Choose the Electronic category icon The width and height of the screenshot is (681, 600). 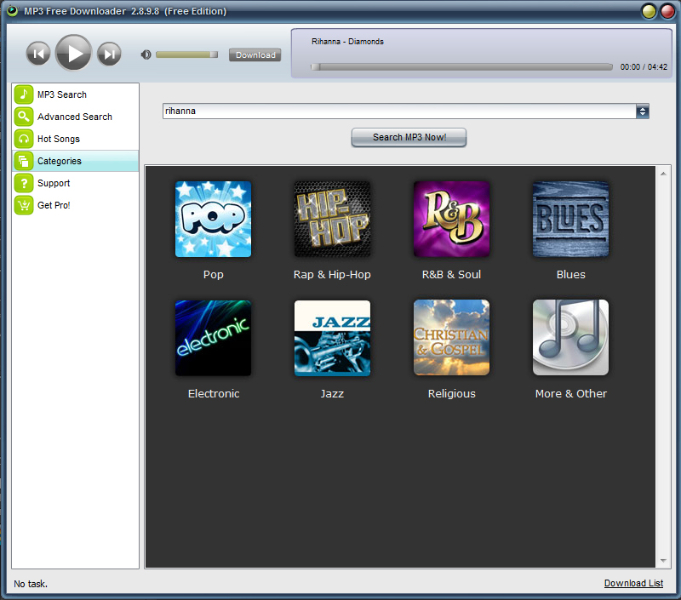click(213, 338)
